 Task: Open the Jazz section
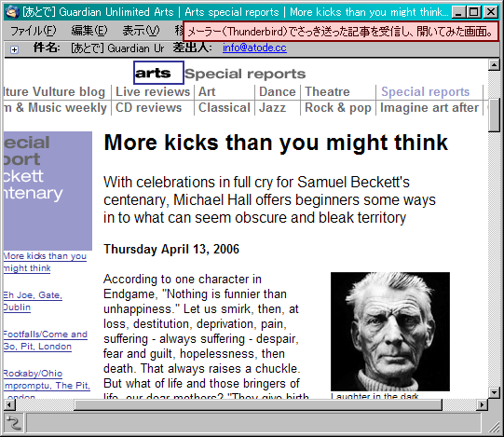pyautogui.click(x=272, y=108)
